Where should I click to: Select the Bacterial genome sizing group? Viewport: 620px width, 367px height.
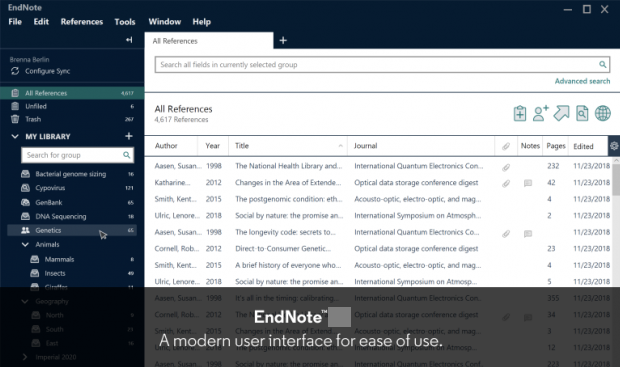[72, 174]
